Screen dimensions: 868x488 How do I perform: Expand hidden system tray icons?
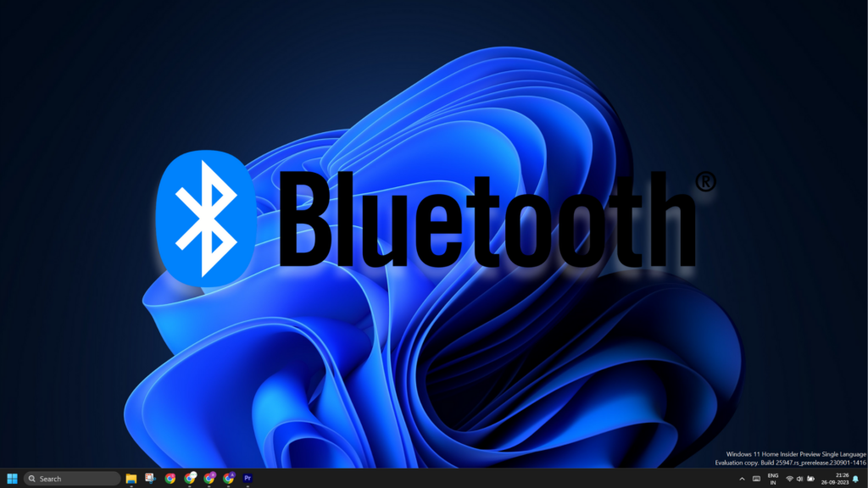(743, 478)
